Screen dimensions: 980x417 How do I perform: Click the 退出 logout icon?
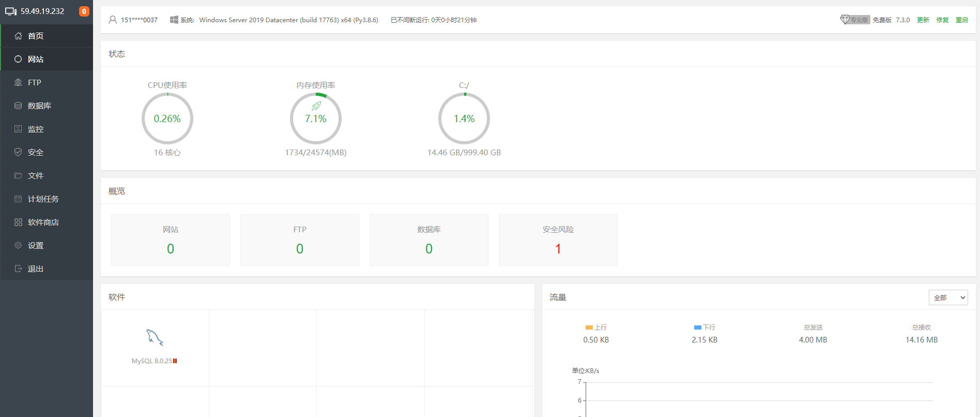[18, 269]
